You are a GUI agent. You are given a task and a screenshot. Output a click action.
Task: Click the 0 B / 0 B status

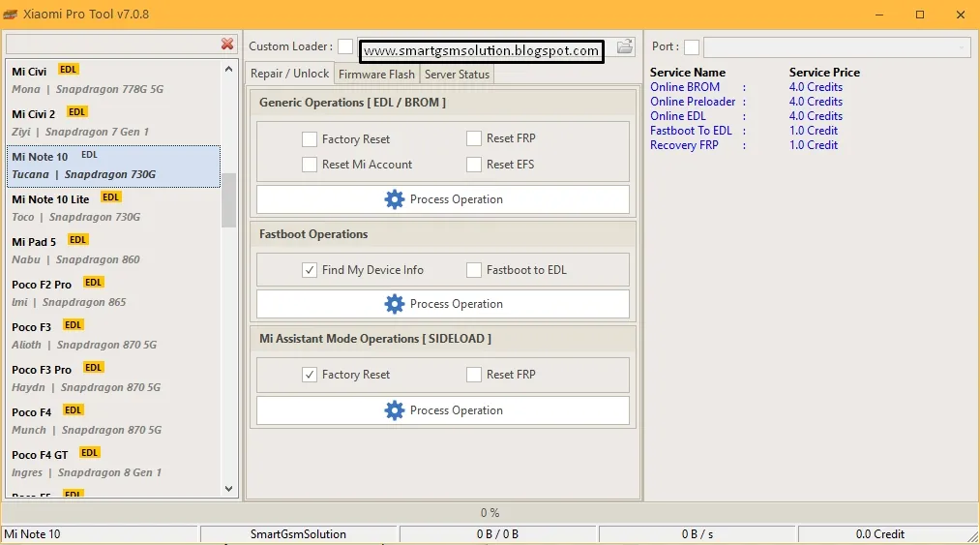(497, 534)
